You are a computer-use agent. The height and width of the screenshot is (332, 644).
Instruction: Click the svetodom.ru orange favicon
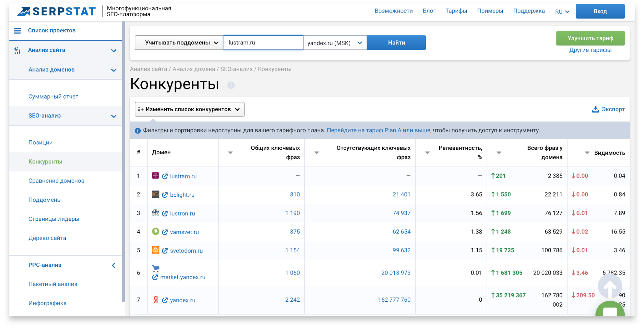tap(155, 250)
